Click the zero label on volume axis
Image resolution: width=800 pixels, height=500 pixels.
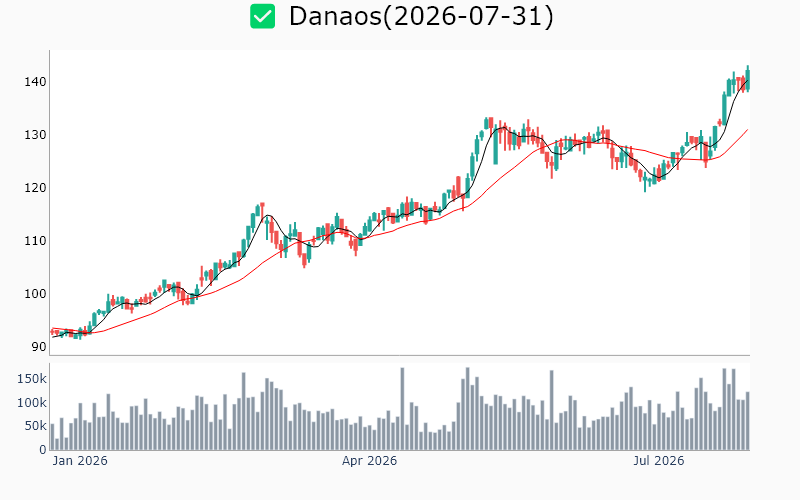point(43,449)
